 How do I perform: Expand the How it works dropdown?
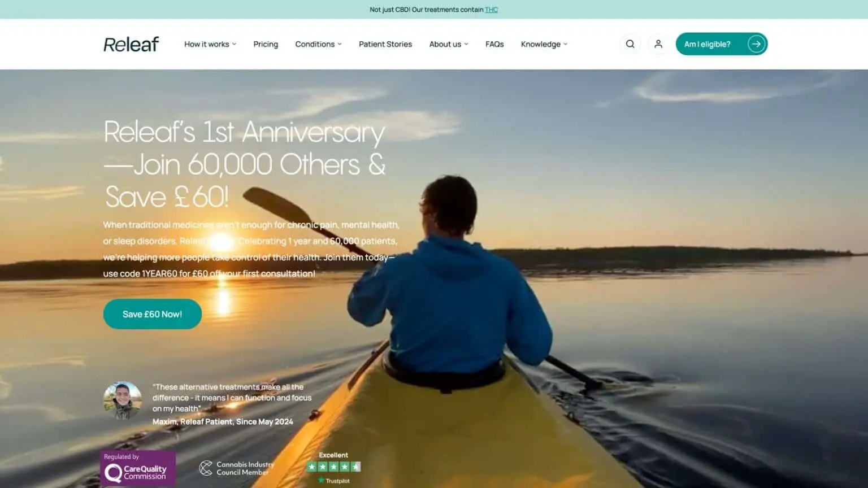[210, 44]
